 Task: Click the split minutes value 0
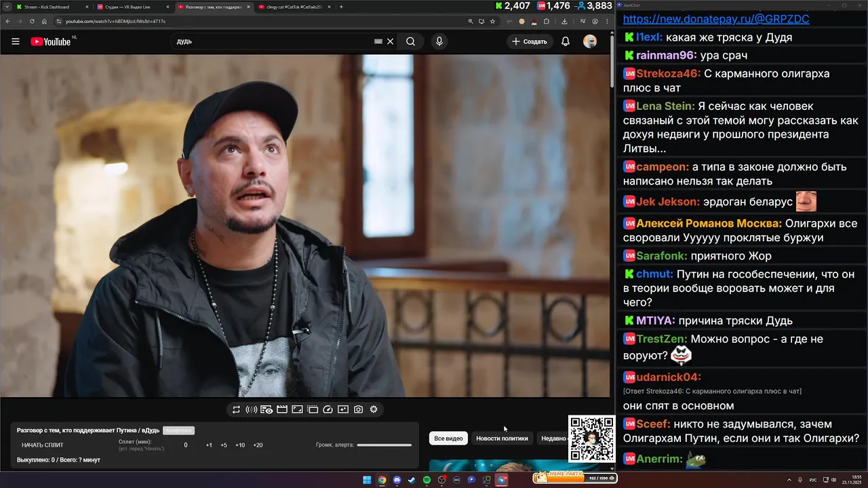pyautogui.click(x=186, y=445)
